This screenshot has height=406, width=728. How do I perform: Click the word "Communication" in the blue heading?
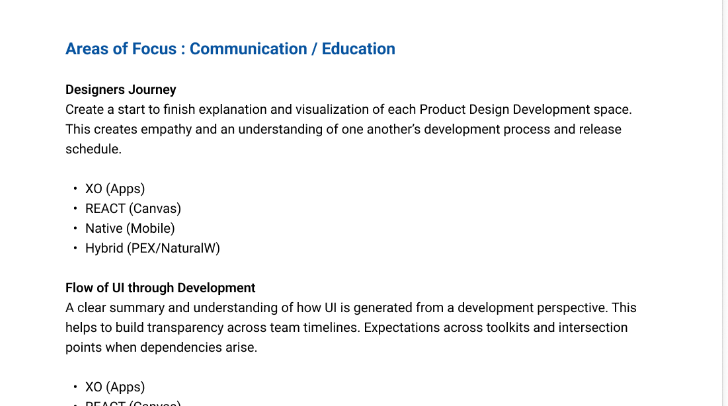(x=253, y=49)
